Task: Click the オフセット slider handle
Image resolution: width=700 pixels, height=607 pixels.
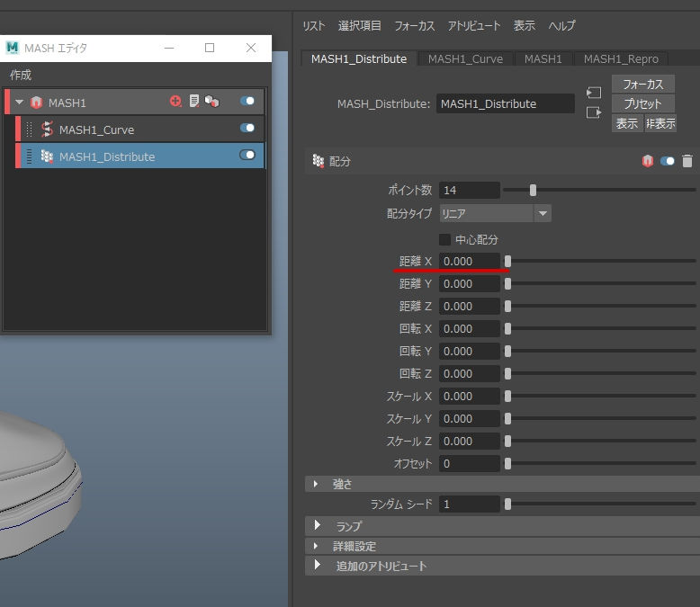Action: [x=507, y=464]
